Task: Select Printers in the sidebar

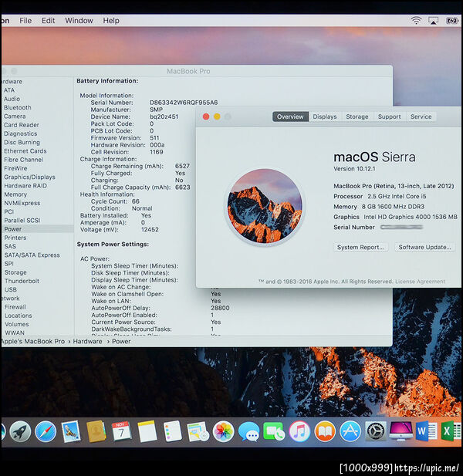Action: [15, 238]
